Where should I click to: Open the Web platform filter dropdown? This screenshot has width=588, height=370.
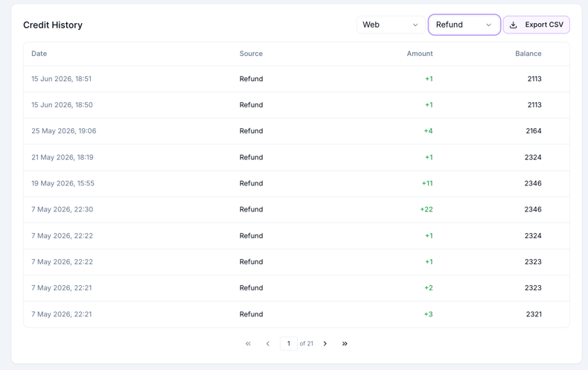pos(390,25)
